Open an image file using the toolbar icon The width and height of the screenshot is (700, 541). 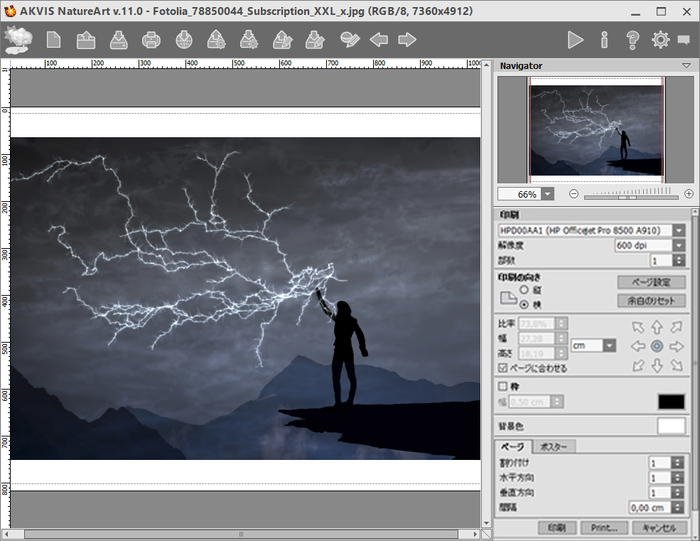(x=86, y=40)
